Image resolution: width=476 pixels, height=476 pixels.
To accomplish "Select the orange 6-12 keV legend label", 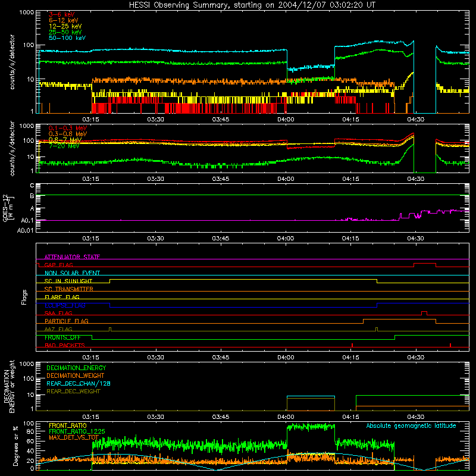I will [x=64, y=20].
